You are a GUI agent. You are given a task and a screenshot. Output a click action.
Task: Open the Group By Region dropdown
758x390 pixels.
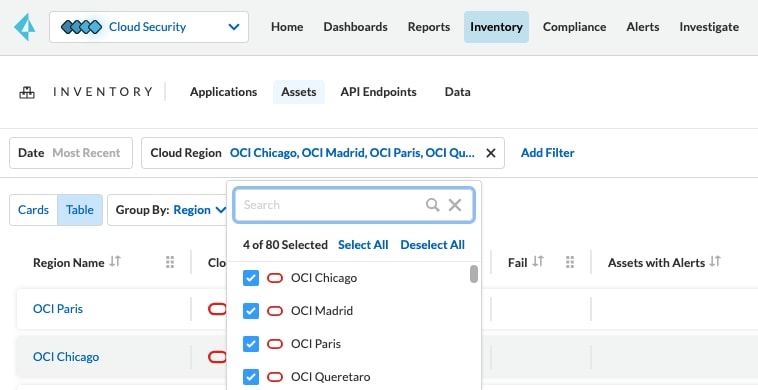pyautogui.click(x=167, y=210)
